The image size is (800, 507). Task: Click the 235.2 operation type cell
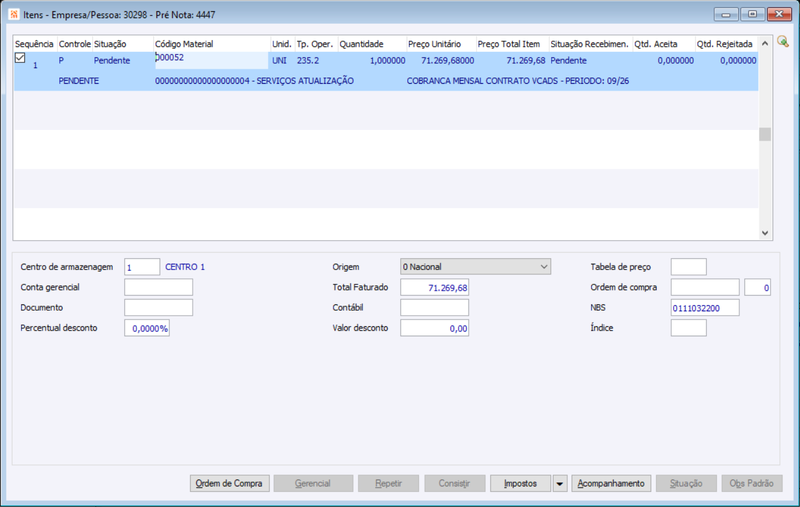pos(308,60)
